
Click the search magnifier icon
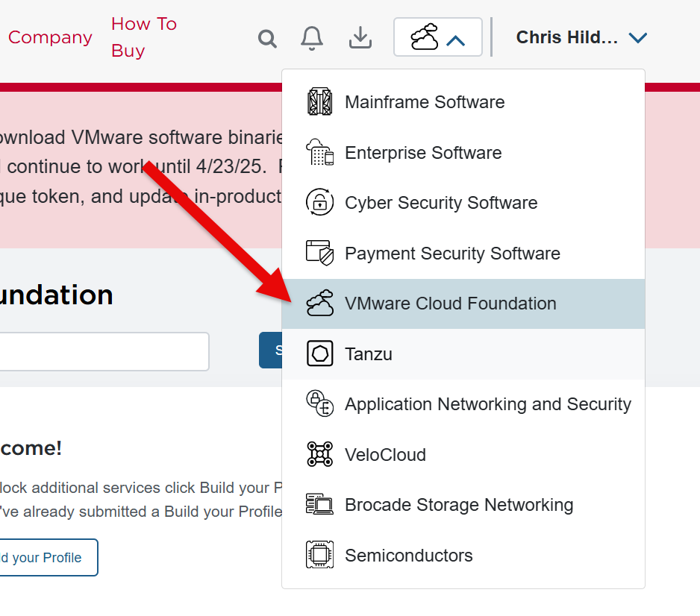tap(267, 38)
